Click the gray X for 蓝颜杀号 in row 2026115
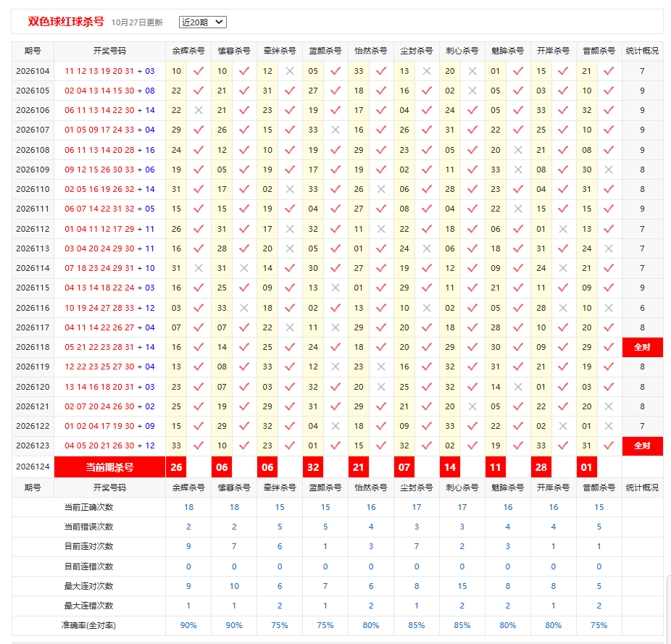671x644 pixels. [x=335, y=288]
